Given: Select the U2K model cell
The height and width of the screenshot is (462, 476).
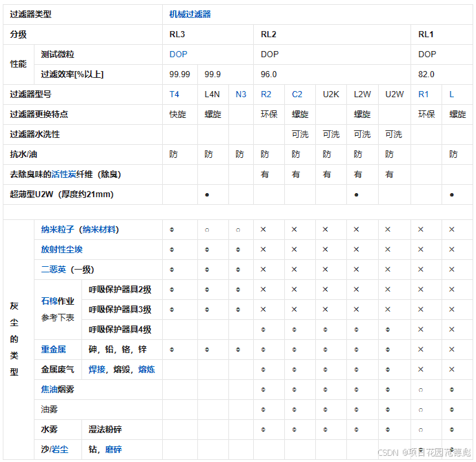Looking at the screenshot, I should click(331, 94).
